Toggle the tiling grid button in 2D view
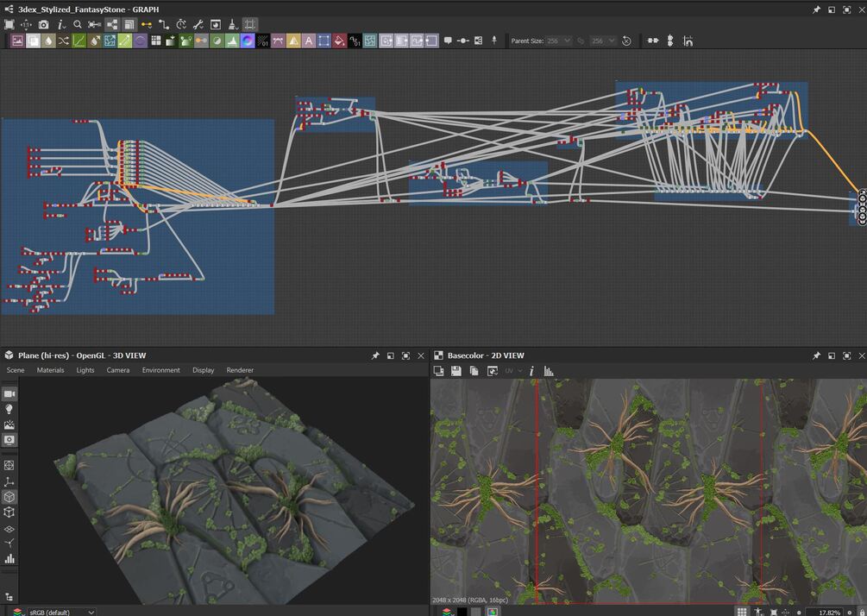 pyautogui.click(x=741, y=612)
